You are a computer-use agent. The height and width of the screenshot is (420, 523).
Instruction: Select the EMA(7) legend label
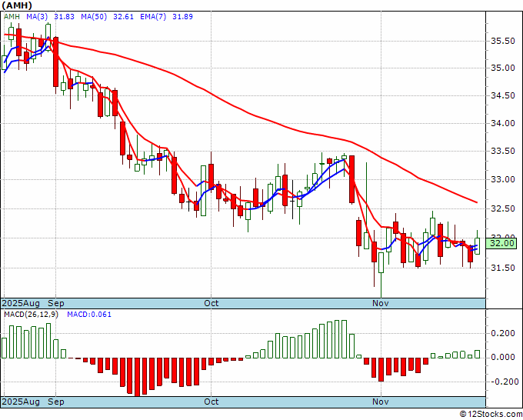[x=153, y=16]
